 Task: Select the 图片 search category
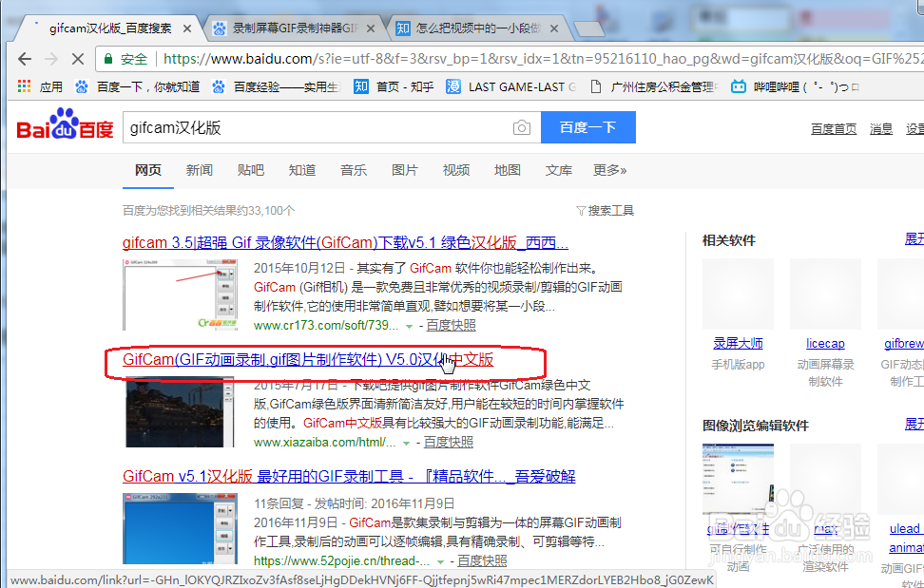click(405, 170)
